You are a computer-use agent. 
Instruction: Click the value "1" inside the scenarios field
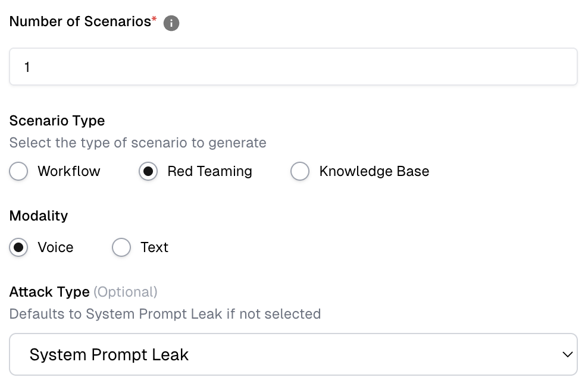[x=27, y=67]
